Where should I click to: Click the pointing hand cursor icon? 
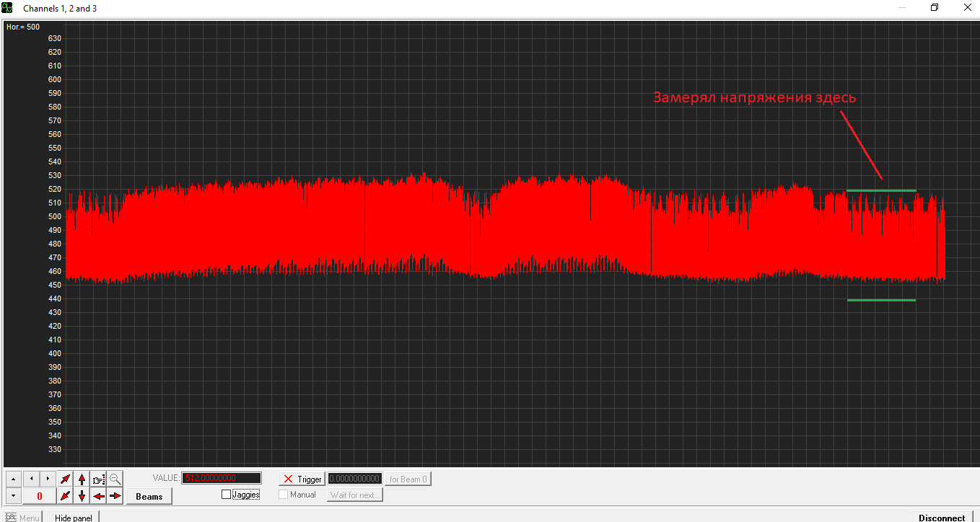click(x=99, y=479)
